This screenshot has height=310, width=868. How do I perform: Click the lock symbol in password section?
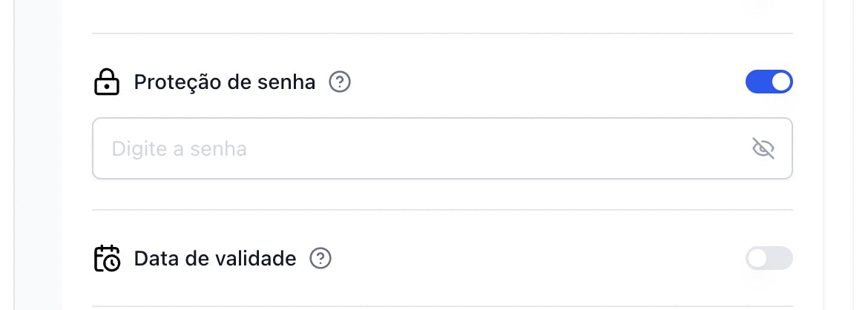pyautogui.click(x=106, y=82)
